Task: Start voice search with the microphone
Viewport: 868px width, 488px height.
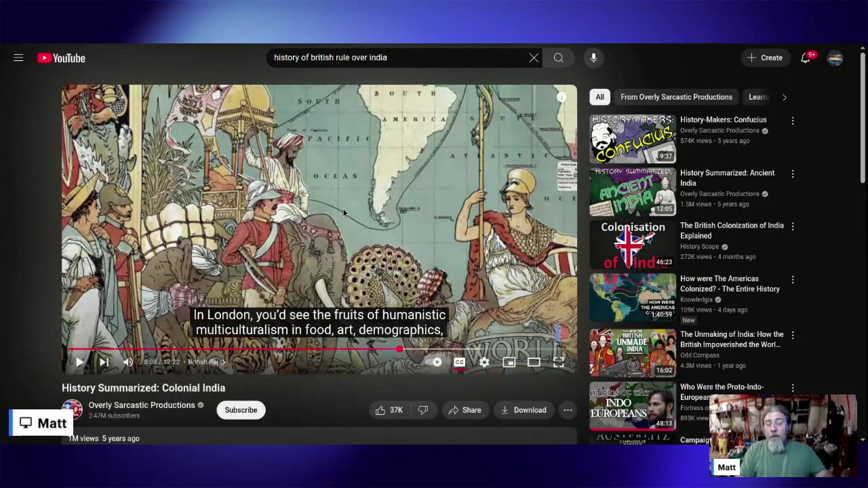Action: pyautogui.click(x=593, y=58)
